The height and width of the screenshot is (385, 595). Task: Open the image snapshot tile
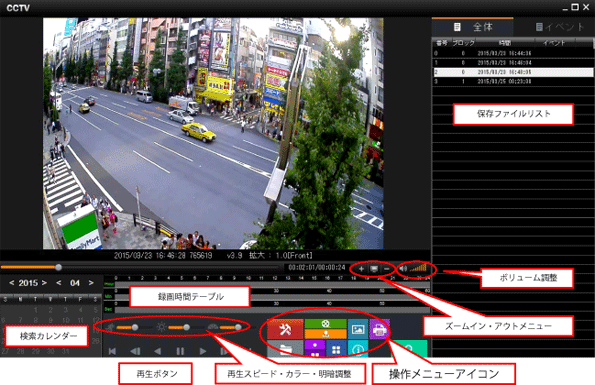(x=358, y=329)
